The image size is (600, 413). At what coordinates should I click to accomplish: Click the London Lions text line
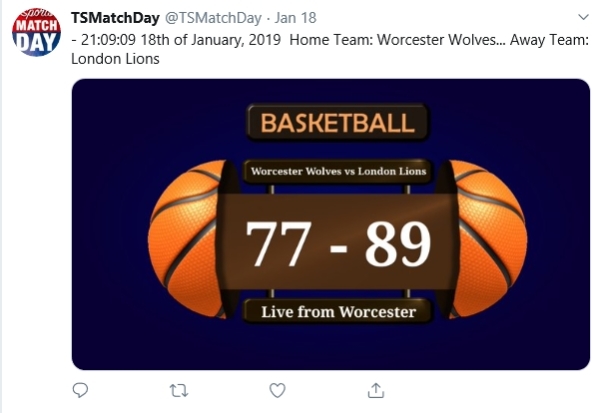click(x=115, y=59)
